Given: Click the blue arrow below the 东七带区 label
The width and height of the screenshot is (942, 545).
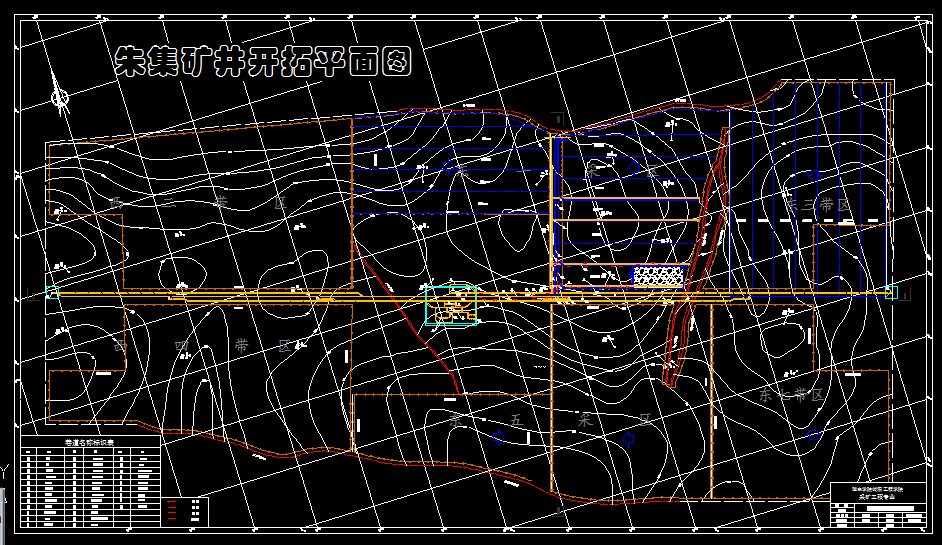Looking at the screenshot, I should coord(813,434).
